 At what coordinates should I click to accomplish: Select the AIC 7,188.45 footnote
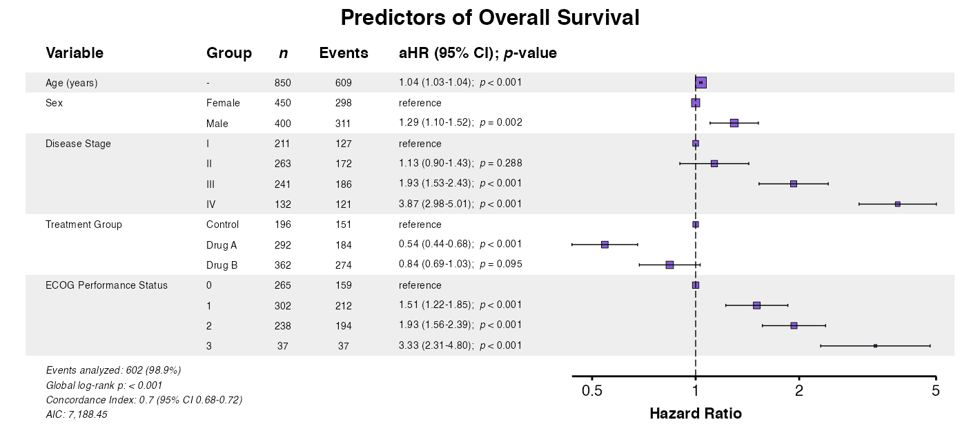click(77, 414)
